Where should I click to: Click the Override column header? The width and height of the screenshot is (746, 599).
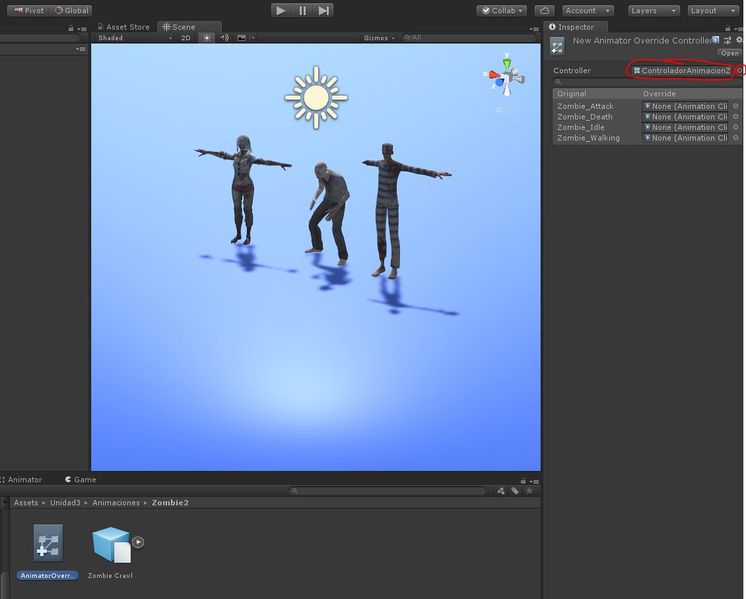pyautogui.click(x=659, y=94)
